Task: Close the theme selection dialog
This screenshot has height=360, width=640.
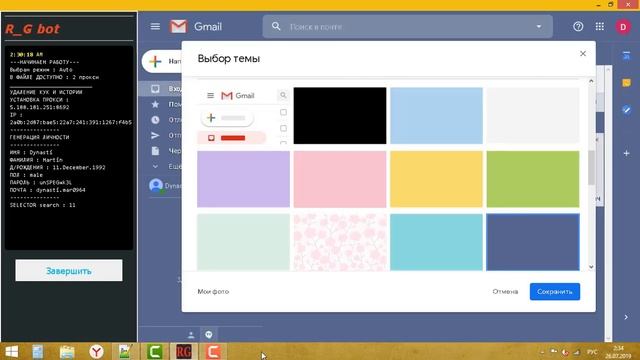Action: click(x=583, y=53)
